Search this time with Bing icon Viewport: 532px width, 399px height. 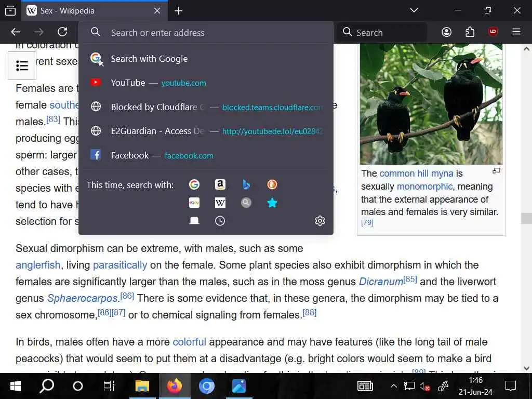(246, 184)
